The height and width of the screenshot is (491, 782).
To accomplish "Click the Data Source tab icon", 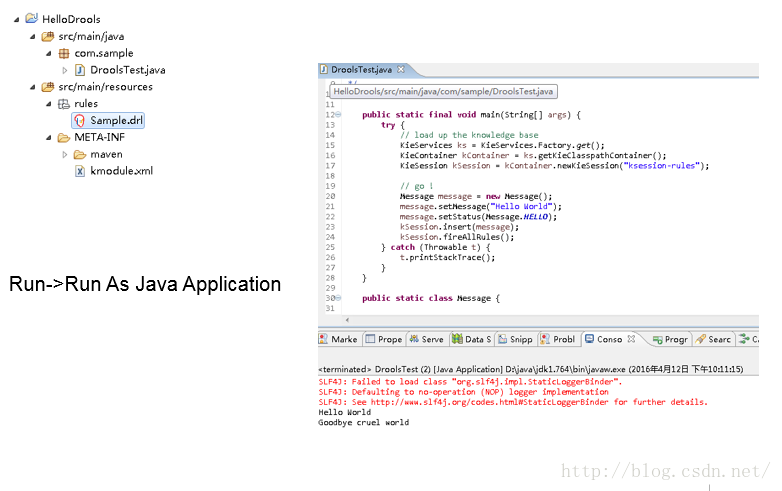I will [457, 339].
